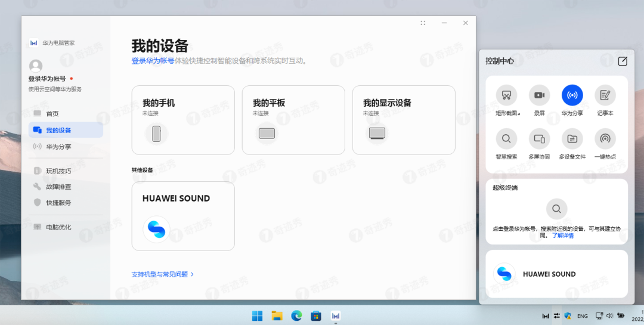
Task: Click the volume speaker tray icon
Action: [x=609, y=315]
